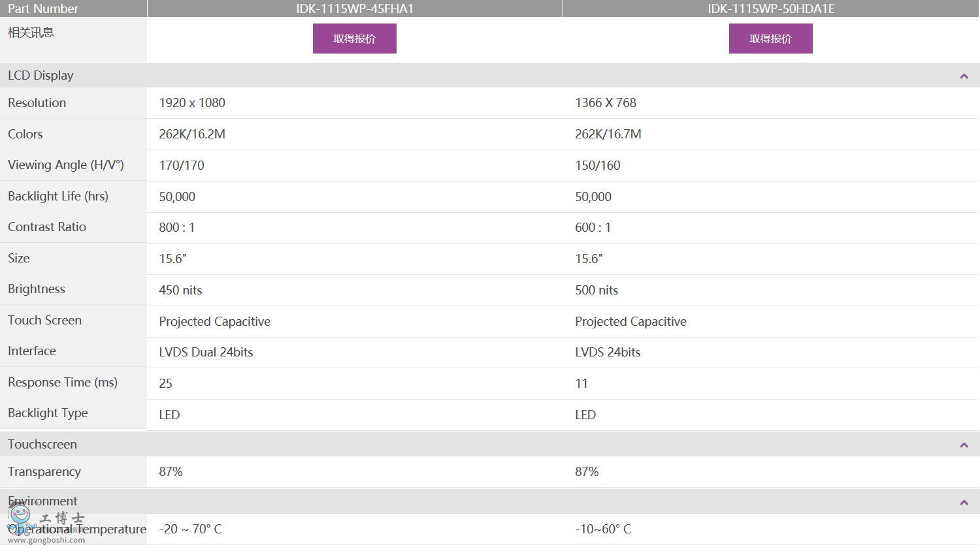This screenshot has height=553, width=980.
Task: Click the Contrast Ratio row label
Action: tap(46, 227)
